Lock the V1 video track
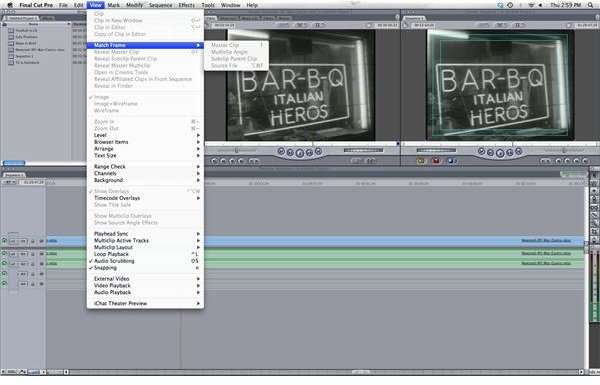The height and width of the screenshot is (385, 600). coord(33,241)
